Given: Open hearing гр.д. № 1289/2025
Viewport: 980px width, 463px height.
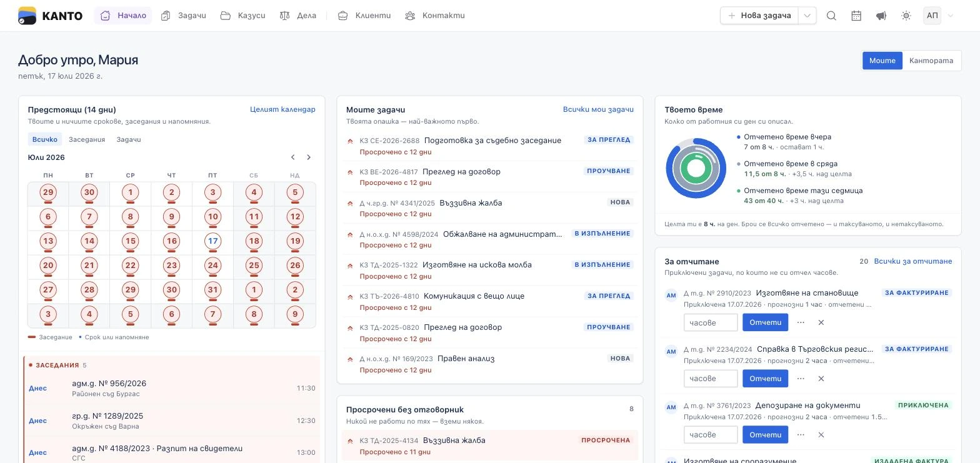Looking at the screenshot, I should coord(172,421).
